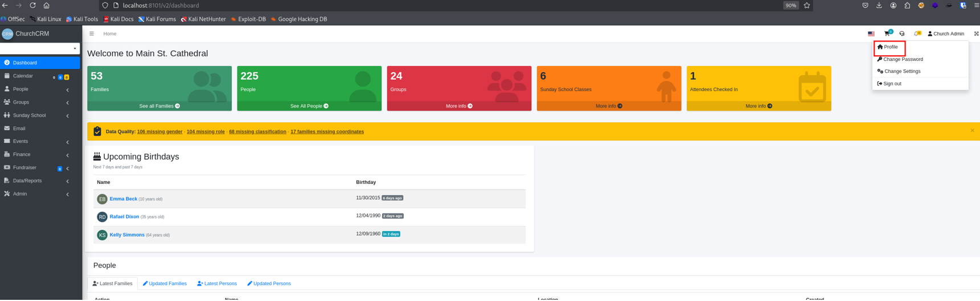Reload the page in browser
The image size is (980, 301).
tap(32, 5)
